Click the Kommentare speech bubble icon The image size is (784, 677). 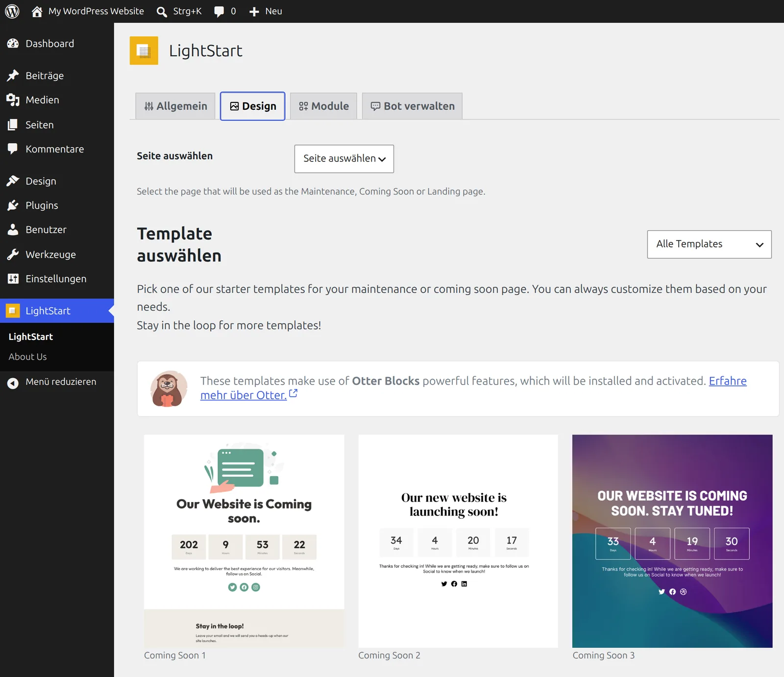(x=13, y=149)
